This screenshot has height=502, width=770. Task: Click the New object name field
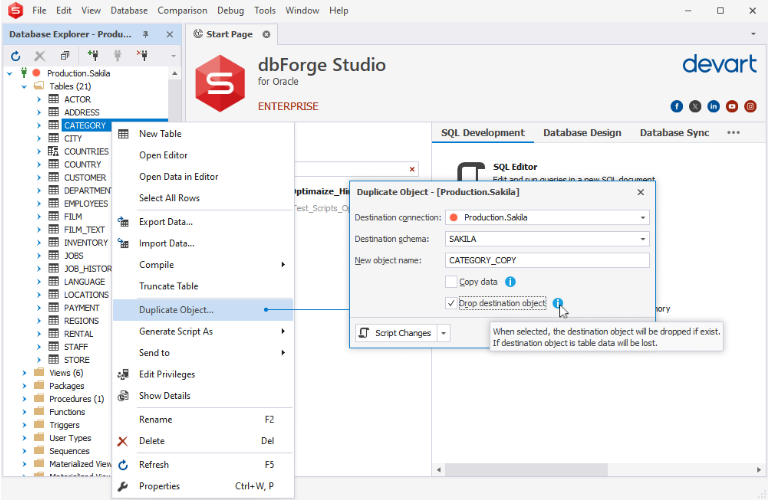tap(547, 260)
